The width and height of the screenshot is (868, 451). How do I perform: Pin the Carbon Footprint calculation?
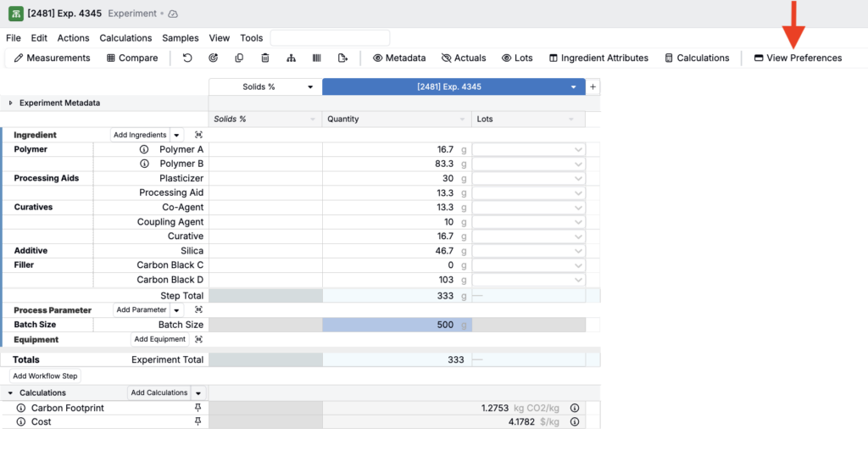click(x=198, y=408)
